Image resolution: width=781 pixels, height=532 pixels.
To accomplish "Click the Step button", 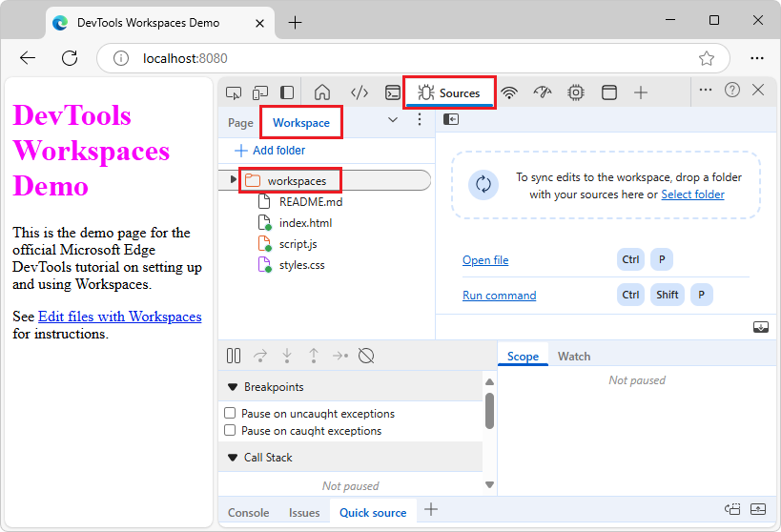I will (x=340, y=356).
